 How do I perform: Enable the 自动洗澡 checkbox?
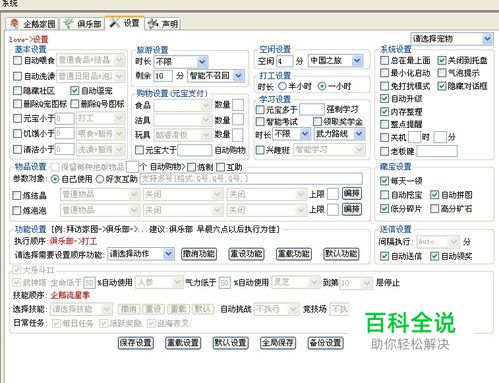(17, 76)
